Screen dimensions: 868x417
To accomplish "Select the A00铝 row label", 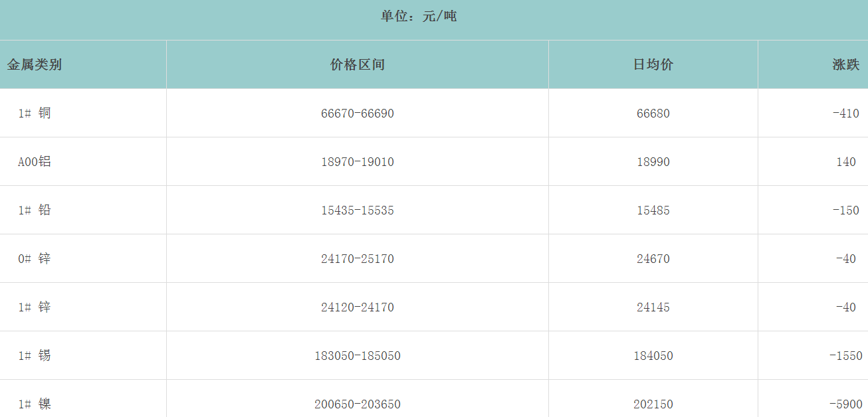I will 35,162.
